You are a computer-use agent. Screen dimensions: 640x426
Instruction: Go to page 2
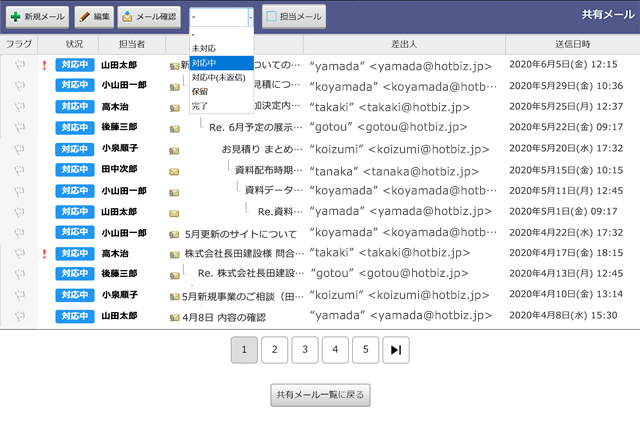[x=274, y=350]
